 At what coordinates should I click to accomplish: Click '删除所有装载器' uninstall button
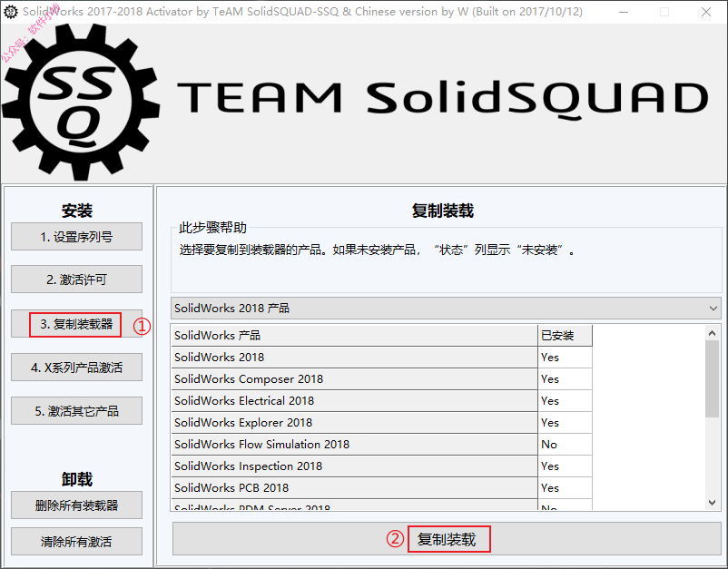76,505
